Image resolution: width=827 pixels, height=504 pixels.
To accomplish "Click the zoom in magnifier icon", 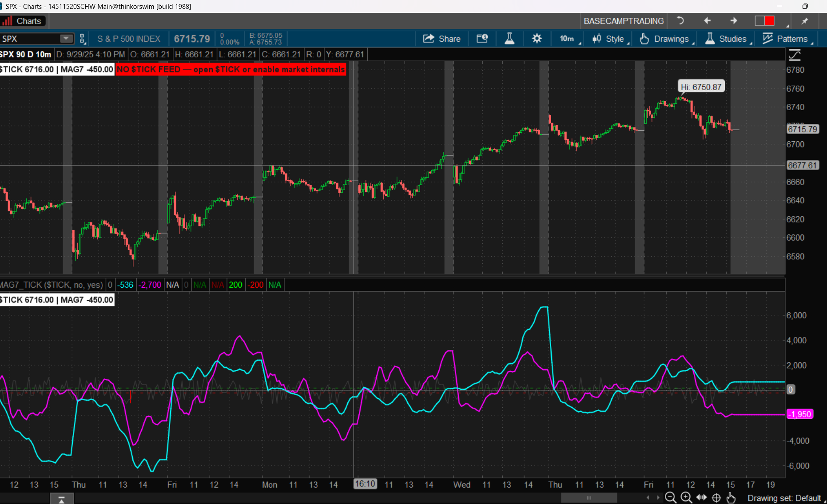I will [686, 498].
